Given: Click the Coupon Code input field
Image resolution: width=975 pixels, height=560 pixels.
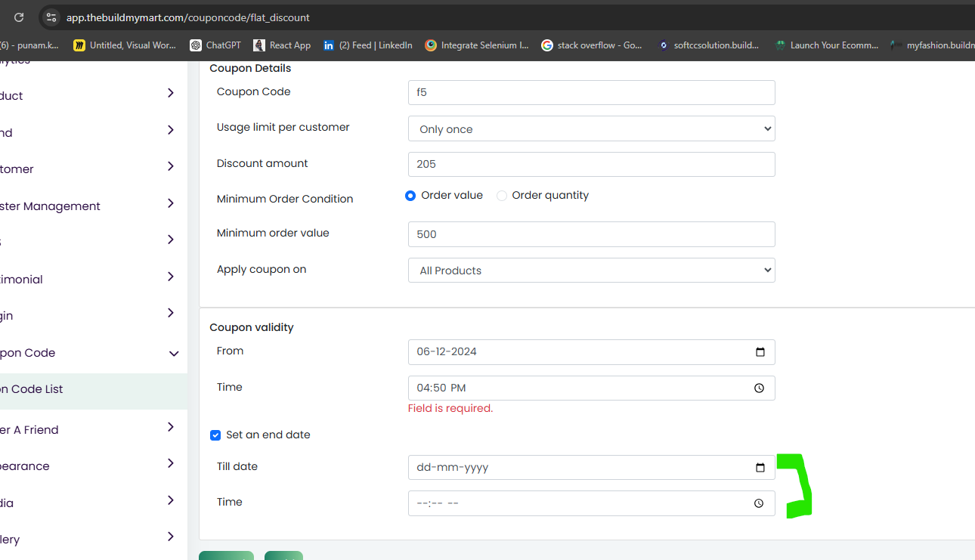Looking at the screenshot, I should pos(592,92).
